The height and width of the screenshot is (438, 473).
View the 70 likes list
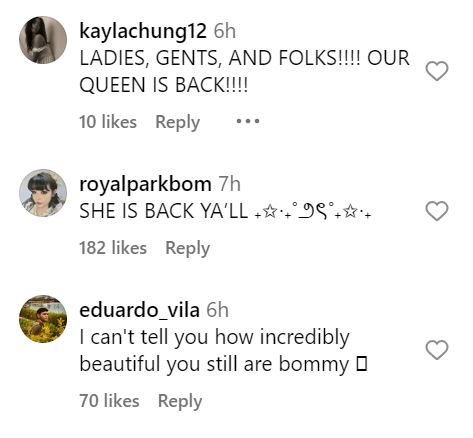109,401
